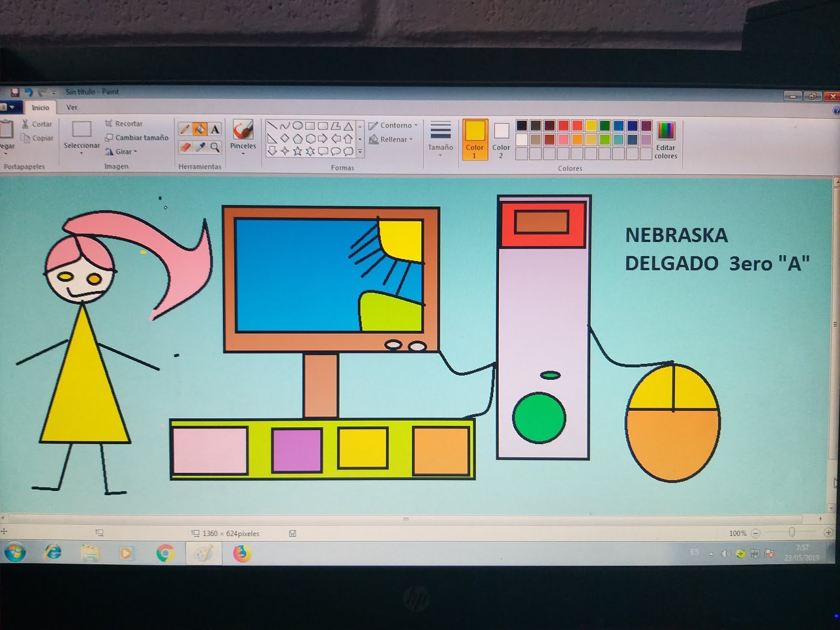840x630 pixels.
Task: Select the oval shape in Formas
Action: click(x=297, y=126)
